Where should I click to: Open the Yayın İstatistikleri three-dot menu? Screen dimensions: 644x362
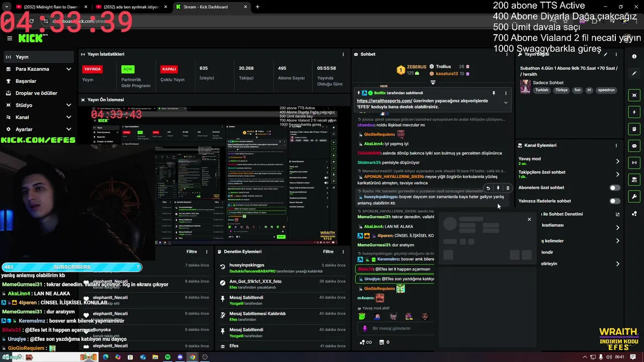pos(343,54)
